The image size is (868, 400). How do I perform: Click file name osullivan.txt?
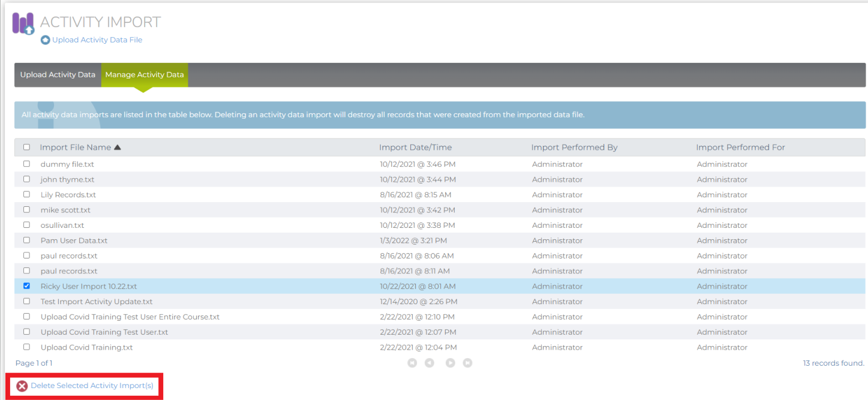pos(62,225)
